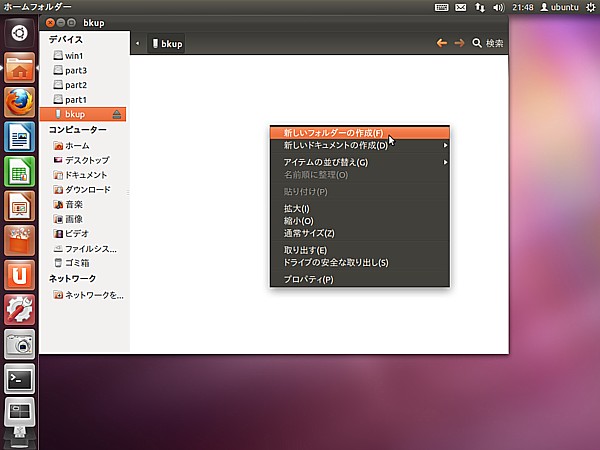Open LibreOffice Impress in the launcher
600x450 pixels.
[20, 206]
